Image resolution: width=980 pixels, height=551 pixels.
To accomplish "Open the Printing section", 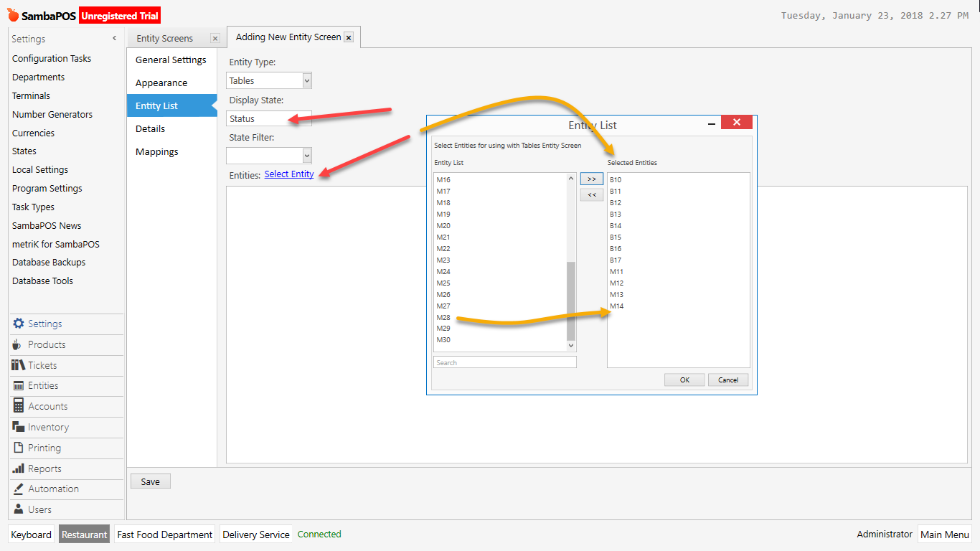I will [42, 448].
